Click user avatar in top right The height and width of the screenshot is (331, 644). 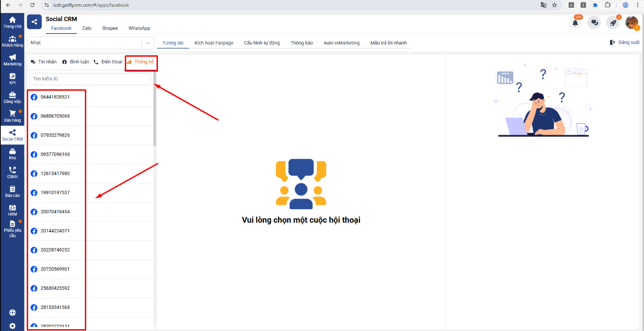[631, 23]
